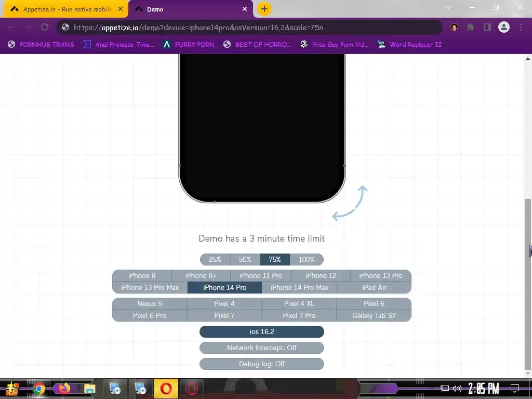This screenshot has height=399, width=532.
Task: Choose Galaxy Tab S7 device
Action: pos(374,315)
